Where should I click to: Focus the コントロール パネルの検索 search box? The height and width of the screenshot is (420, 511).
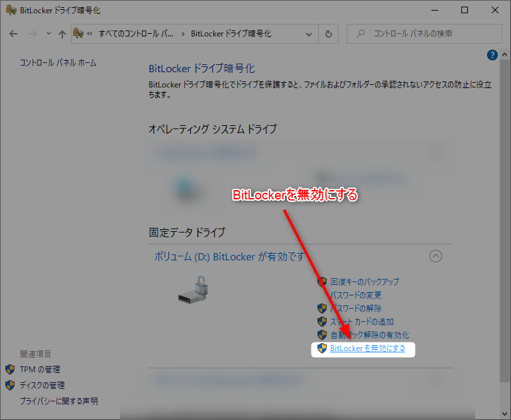424,34
